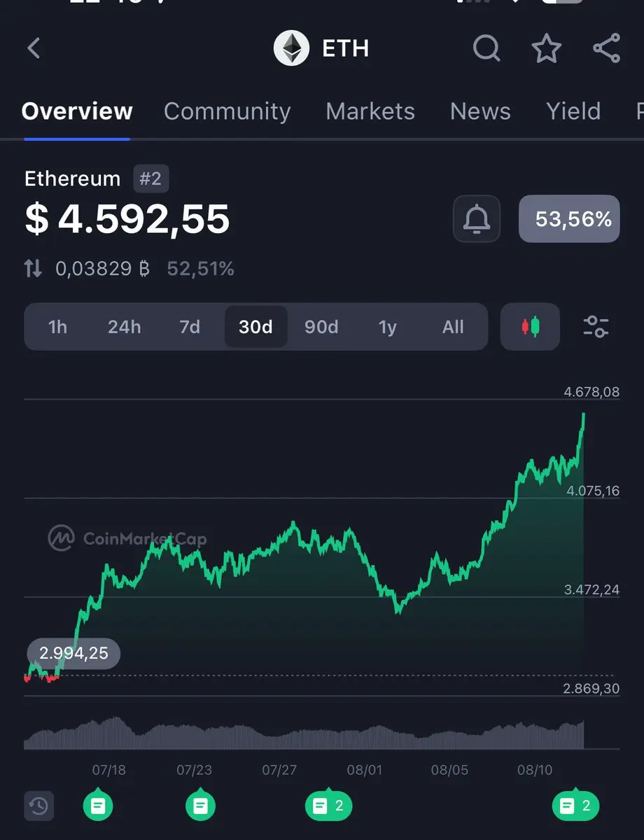The height and width of the screenshot is (840, 644).
Task: Tap the 0,03829 BTC price value
Action: point(103,269)
